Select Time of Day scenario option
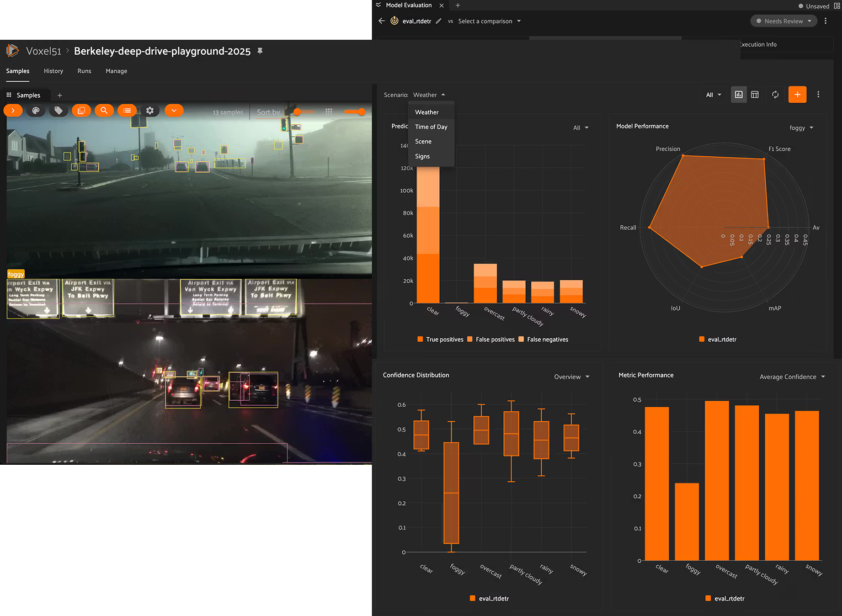 pyautogui.click(x=431, y=127)
